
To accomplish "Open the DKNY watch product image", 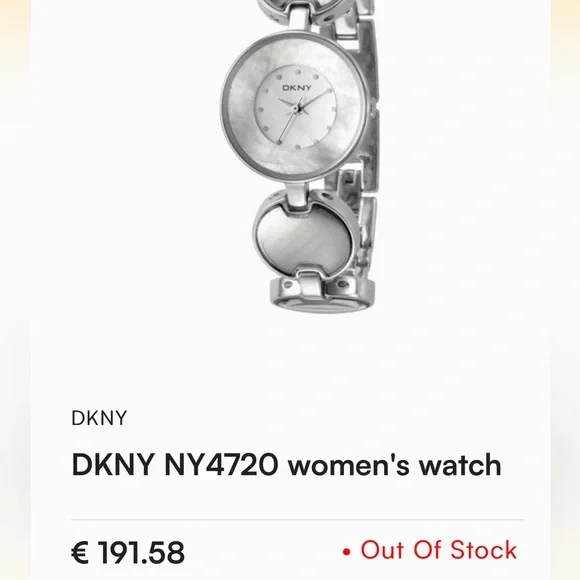I will tap(300, 157).
